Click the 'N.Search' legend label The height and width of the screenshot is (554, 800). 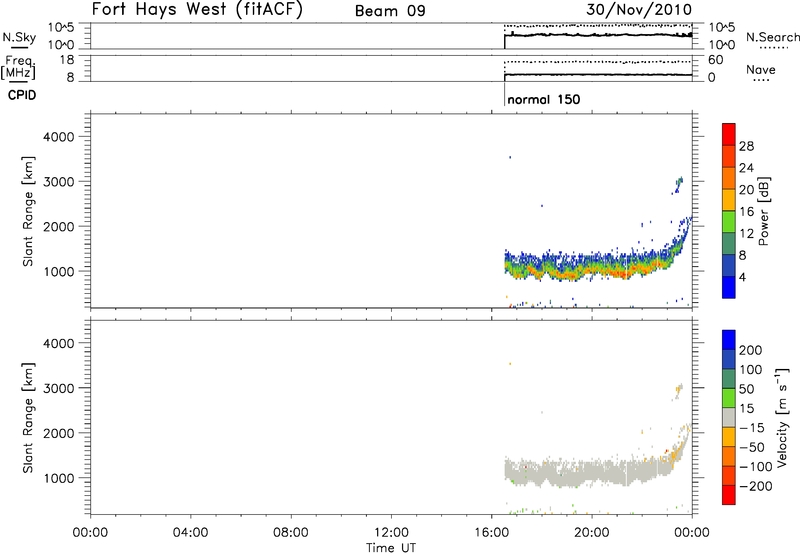772,37
